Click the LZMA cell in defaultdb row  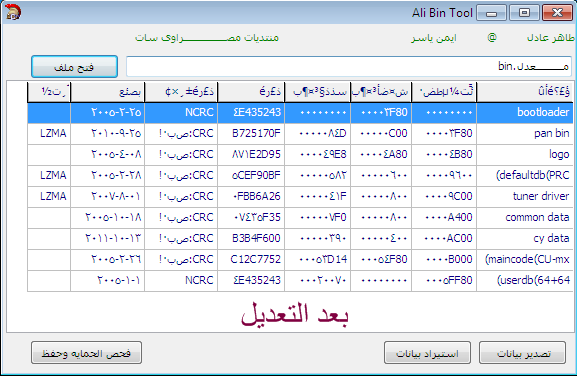(x=49, y=175)
